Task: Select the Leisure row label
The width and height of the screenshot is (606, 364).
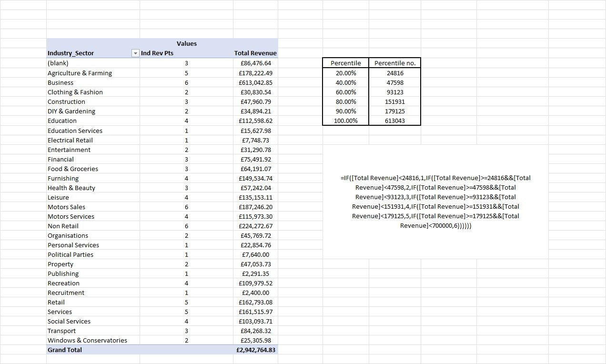Action: point(93,197)
